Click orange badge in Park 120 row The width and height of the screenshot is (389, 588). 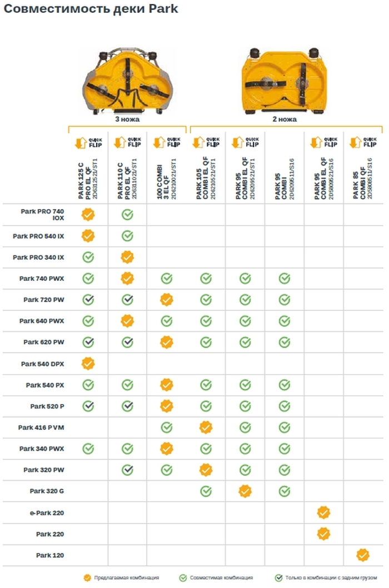(363, 555)
